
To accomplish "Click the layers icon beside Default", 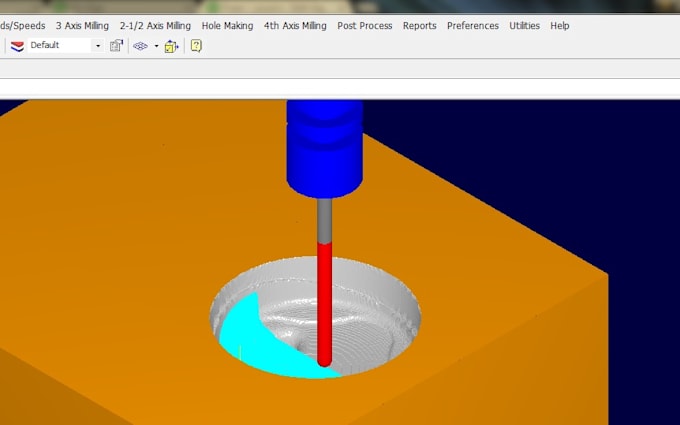I will click(17, 45).
